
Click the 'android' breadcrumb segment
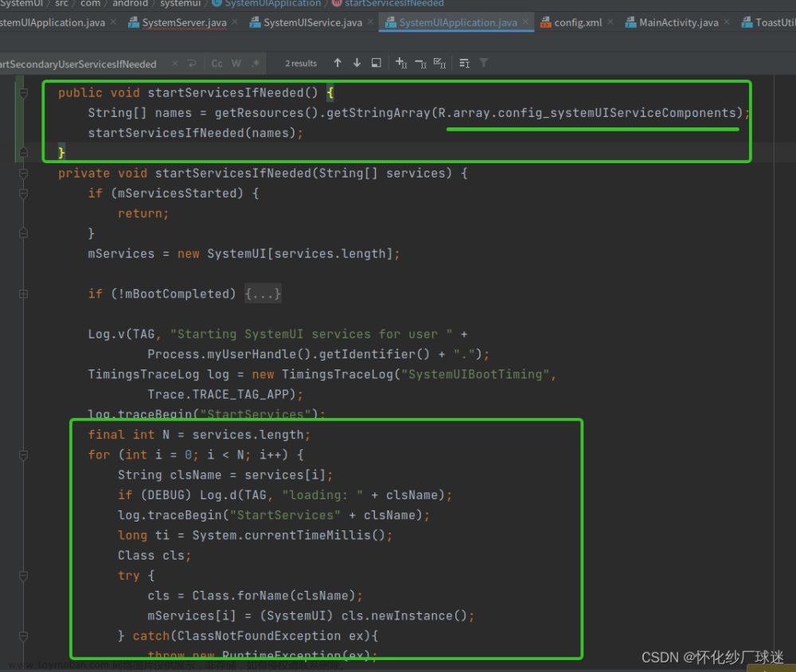(x=130, y=3)
